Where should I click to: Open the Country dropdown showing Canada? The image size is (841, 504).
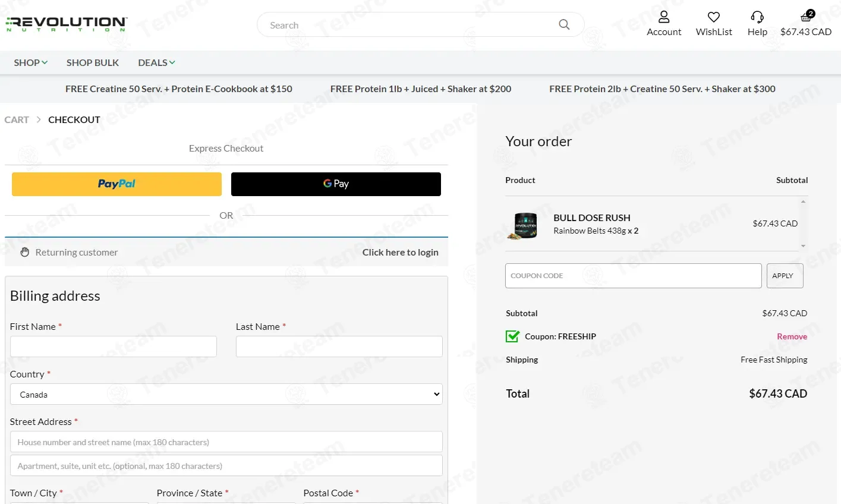tap(226, 394)
